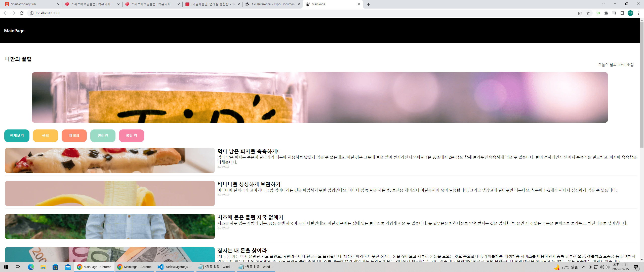Viewport: 644px width, 272px height.
Task: Close the API Reference Expo tab
Action: (x=299, y=4)
